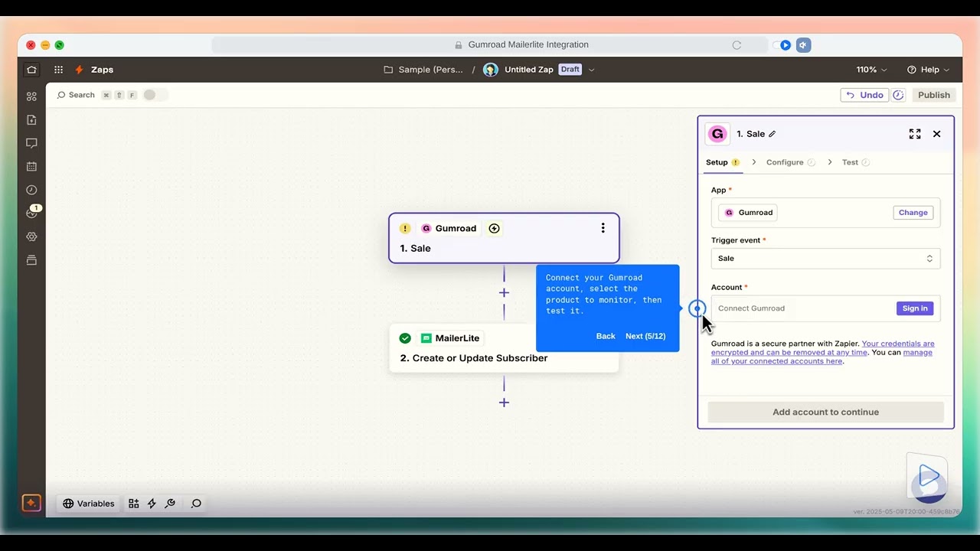This screenshot has height=551, width=980.
Task: Add step below MailerLite card
Action: 504,403
